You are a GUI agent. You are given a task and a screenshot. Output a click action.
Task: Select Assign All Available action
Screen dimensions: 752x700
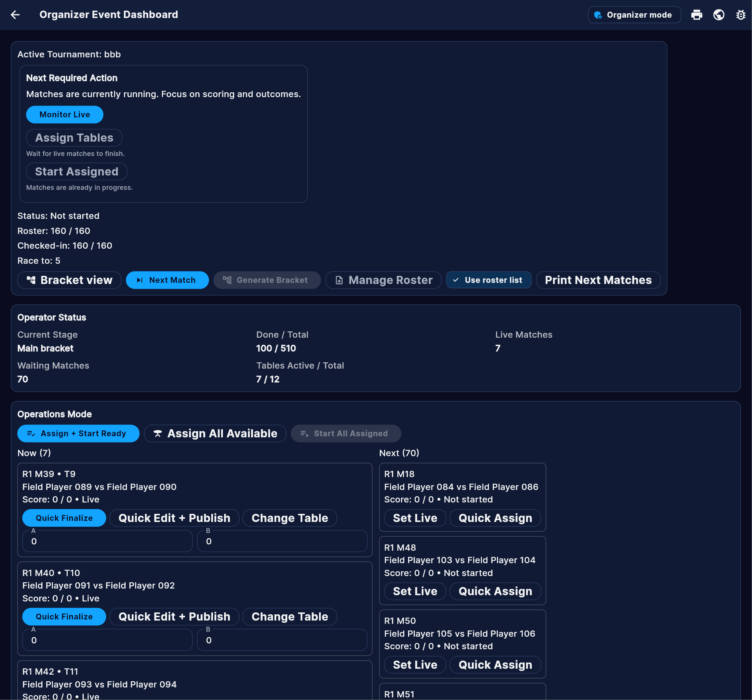214,433
